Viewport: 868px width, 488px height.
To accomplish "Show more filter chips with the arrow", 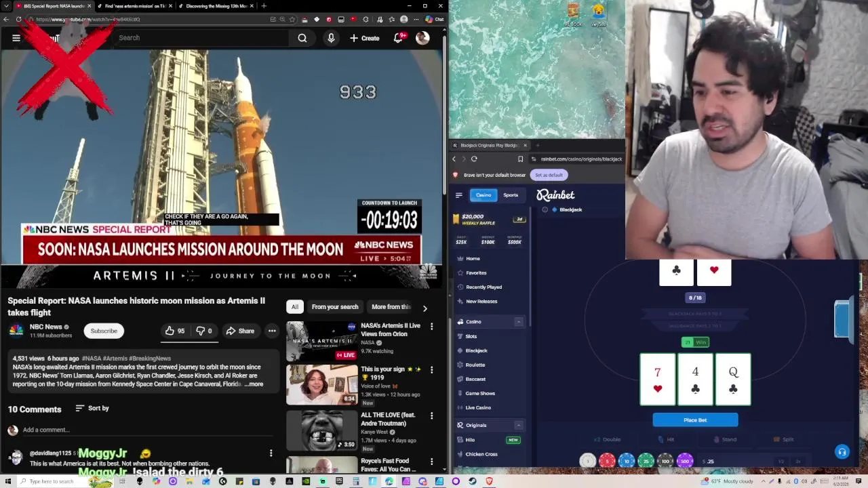I will (x=425, y=308).
